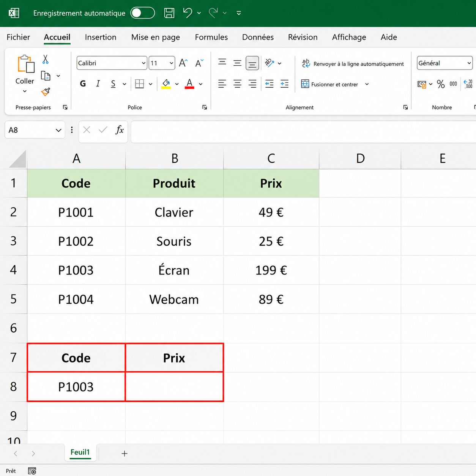Expand the font color dropdown arrow

[201, 84]
